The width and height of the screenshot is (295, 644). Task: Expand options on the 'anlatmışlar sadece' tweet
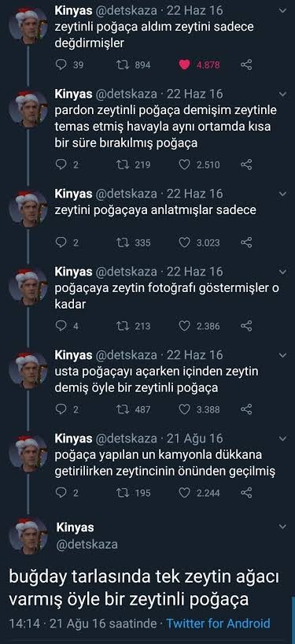click(x=282, y=193)
